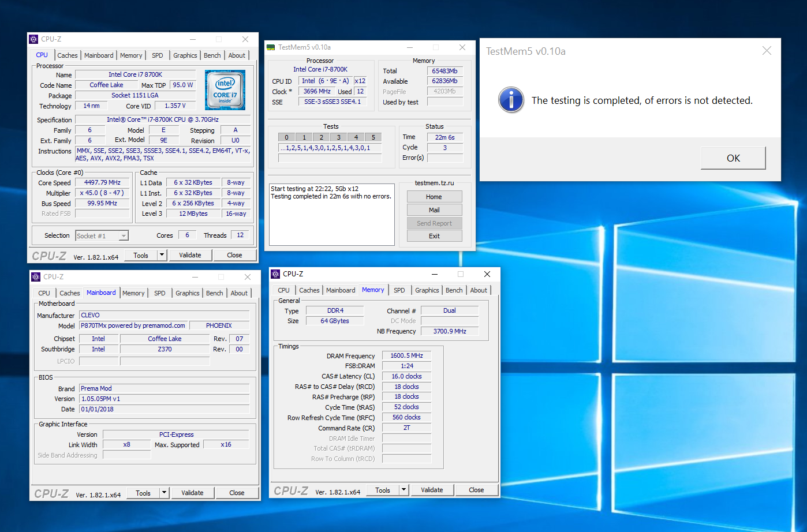This screenshot has height=532, width=807.
Task: Open Tools dropdown arrow in the CPU tab window
Action: (162, 255)
